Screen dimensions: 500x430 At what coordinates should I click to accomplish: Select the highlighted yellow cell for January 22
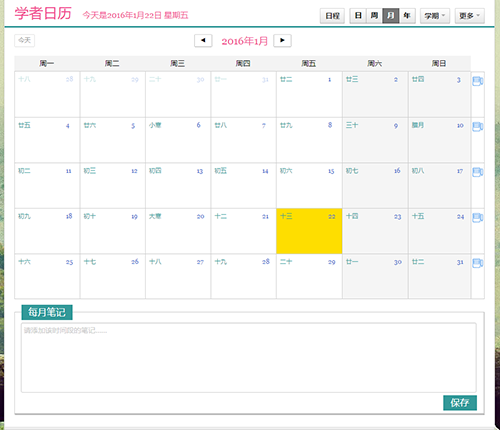(309, 231)
